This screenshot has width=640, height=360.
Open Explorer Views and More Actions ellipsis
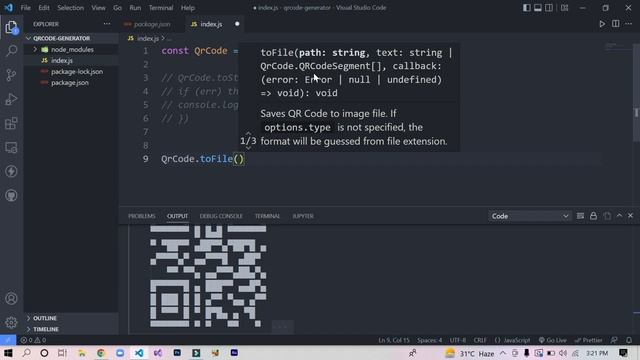click(x=107, y=24)
